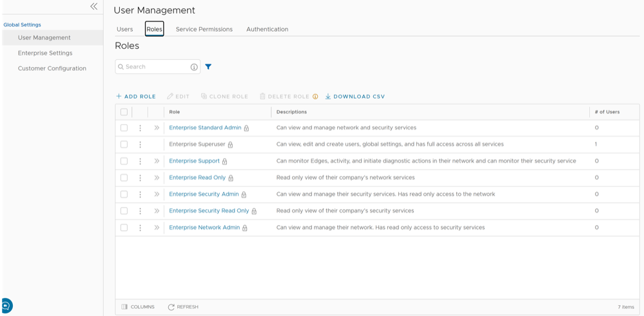Open the Authentication tab
The width and height of the screenshot is (644, 316).
[x=267, y=29]
